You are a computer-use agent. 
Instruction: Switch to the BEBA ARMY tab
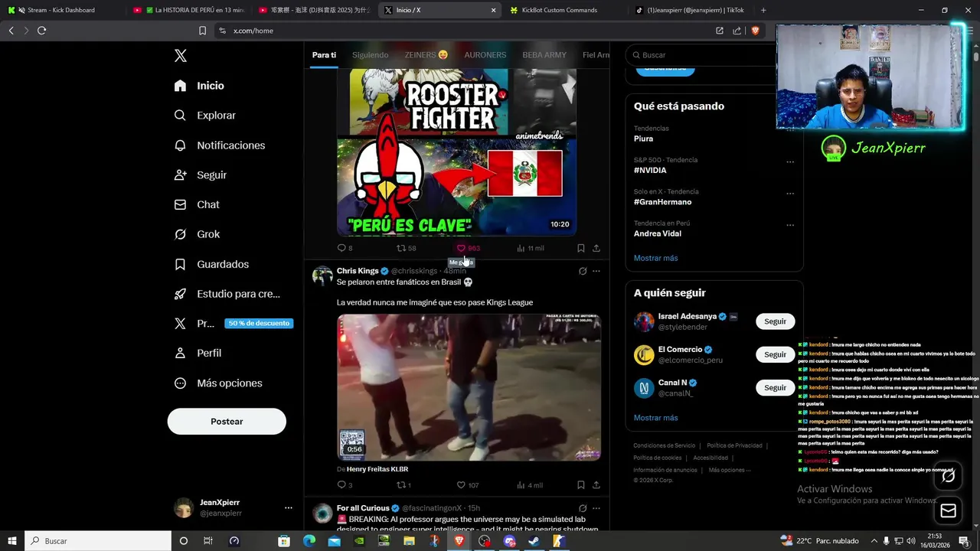544,55
